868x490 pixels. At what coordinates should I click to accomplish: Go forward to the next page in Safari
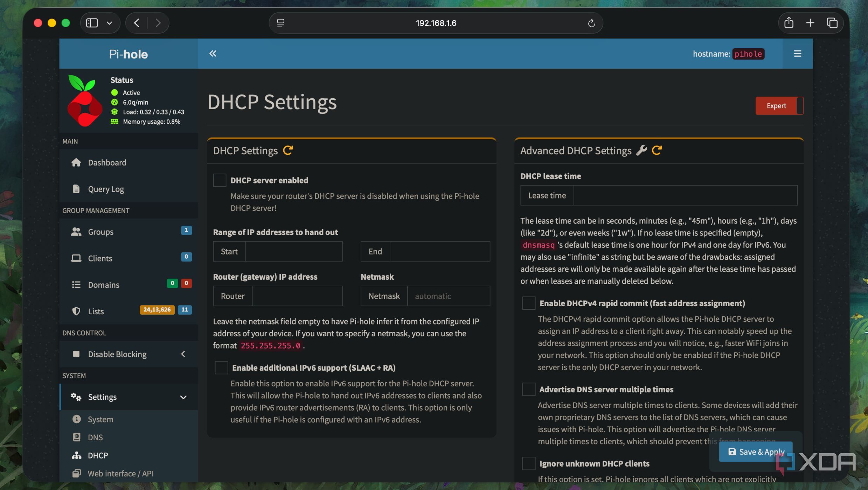(158, 23)
